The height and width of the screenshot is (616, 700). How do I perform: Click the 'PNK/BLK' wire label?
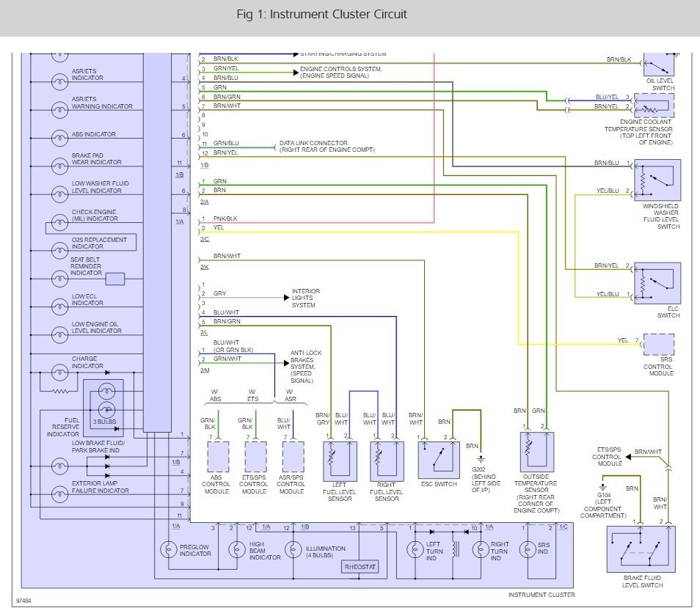click(225, 219)
